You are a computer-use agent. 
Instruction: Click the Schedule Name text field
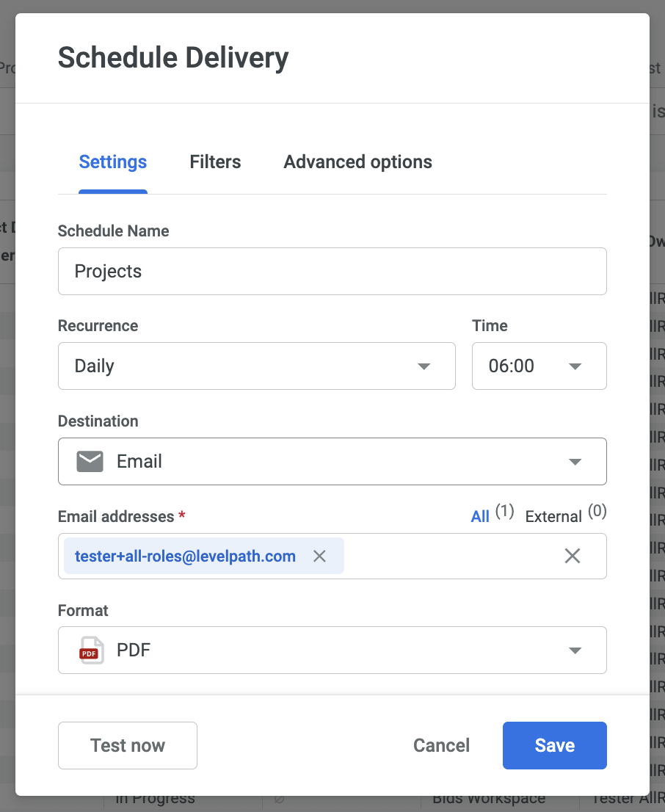[332, 272]
